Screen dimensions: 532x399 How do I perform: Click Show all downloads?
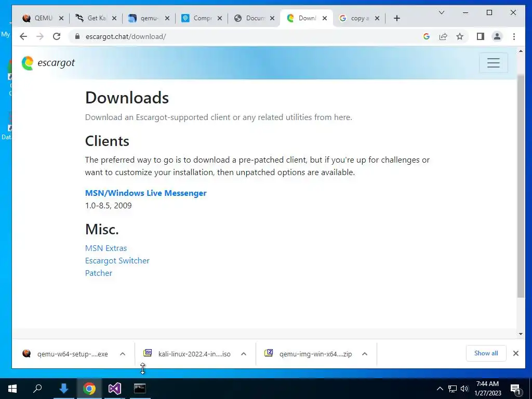486,353
